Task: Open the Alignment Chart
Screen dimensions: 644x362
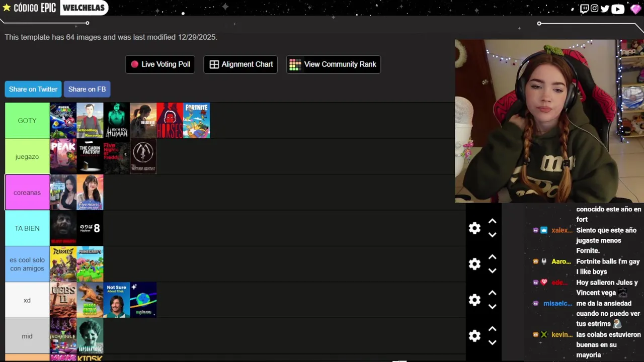Action: [x=240, y=64]
